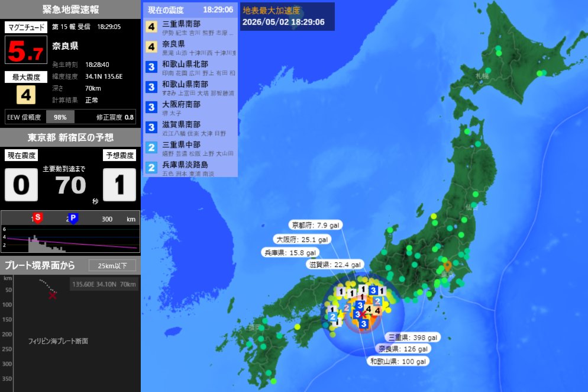Viewport: 588px width, 392px height.
Task: Select the blue P-wave marker
Action: [x=73, y=218]
